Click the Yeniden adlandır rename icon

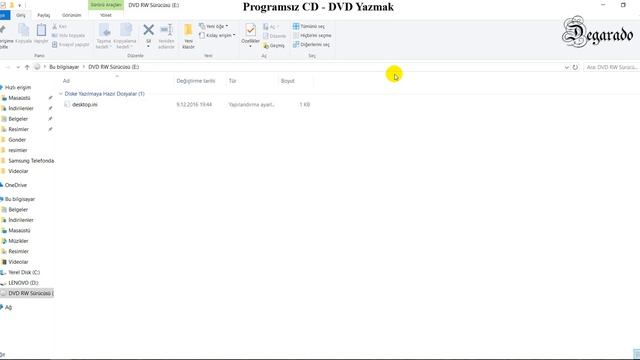(x=166, y=30)
